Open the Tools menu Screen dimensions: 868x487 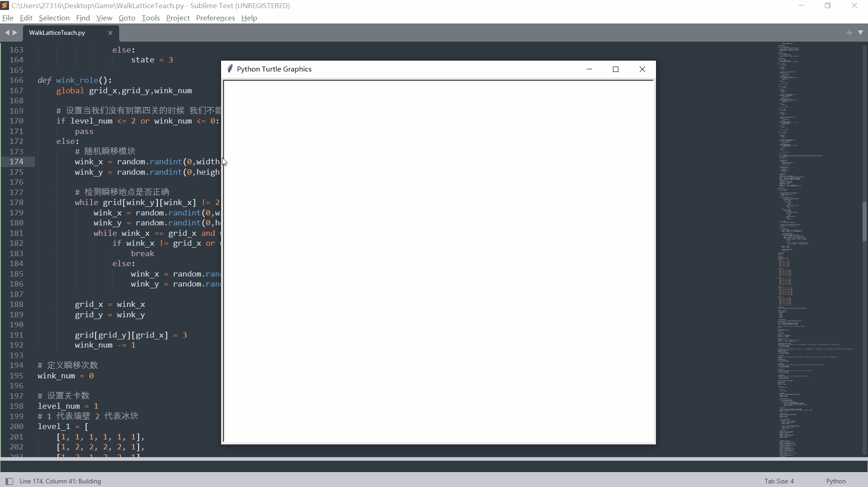click(150, 18)
